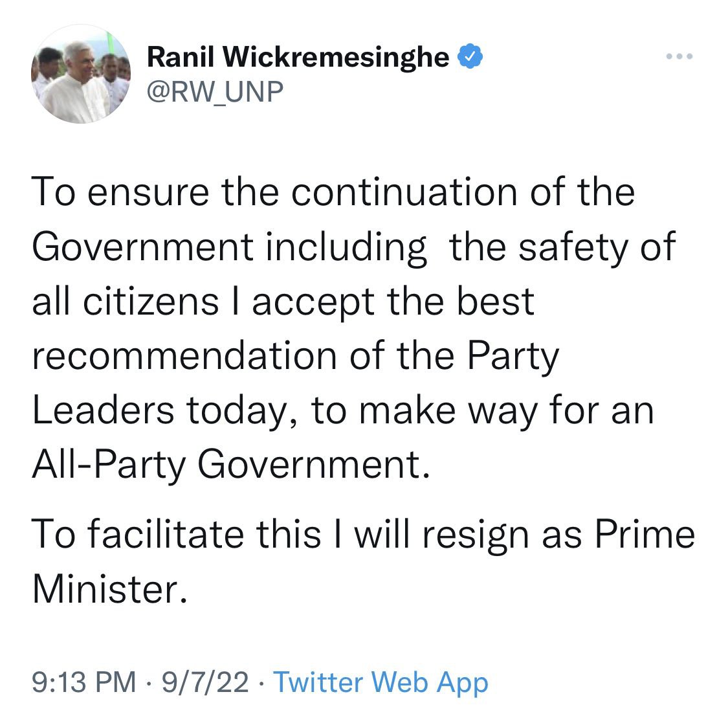Click the blue verified checkmark badge
This screenshot has height=714, width=728.
coord(470,57)
